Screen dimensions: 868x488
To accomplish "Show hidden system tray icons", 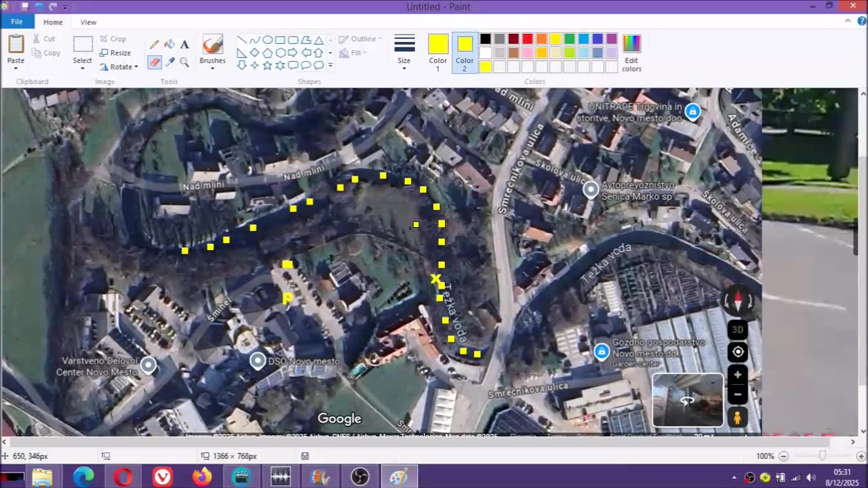I will point(736,477).
